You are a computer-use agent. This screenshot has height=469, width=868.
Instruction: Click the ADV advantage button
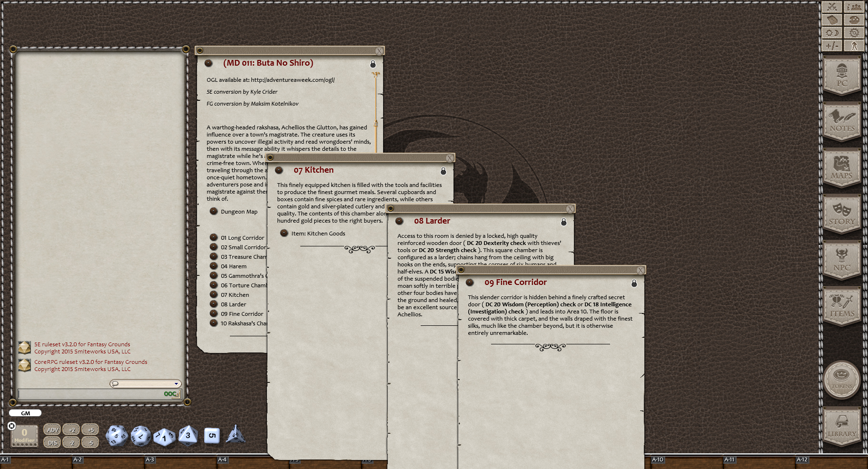click(52, 429)
